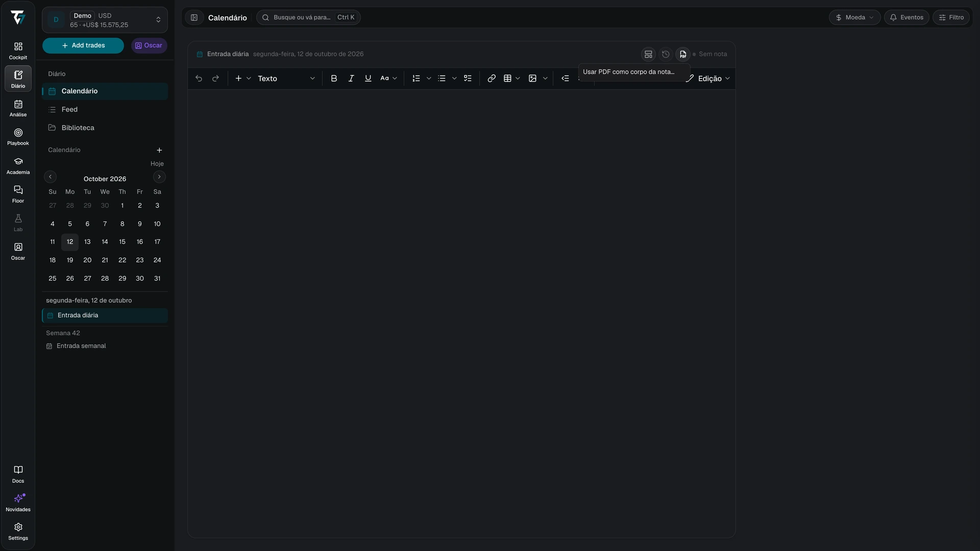Select Usar PDF como corpo da nota
The width and height of the screenshot is (980, 551).
(x=634, y=72)
